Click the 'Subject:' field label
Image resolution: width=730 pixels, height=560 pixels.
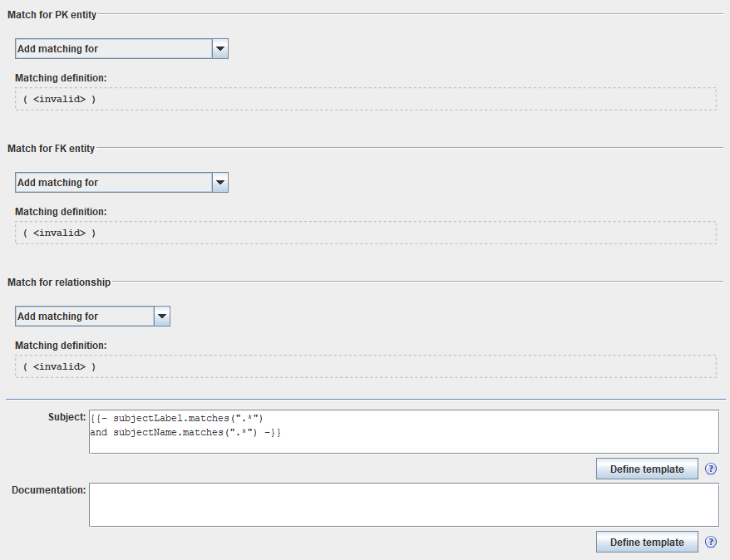coord(67,417)
